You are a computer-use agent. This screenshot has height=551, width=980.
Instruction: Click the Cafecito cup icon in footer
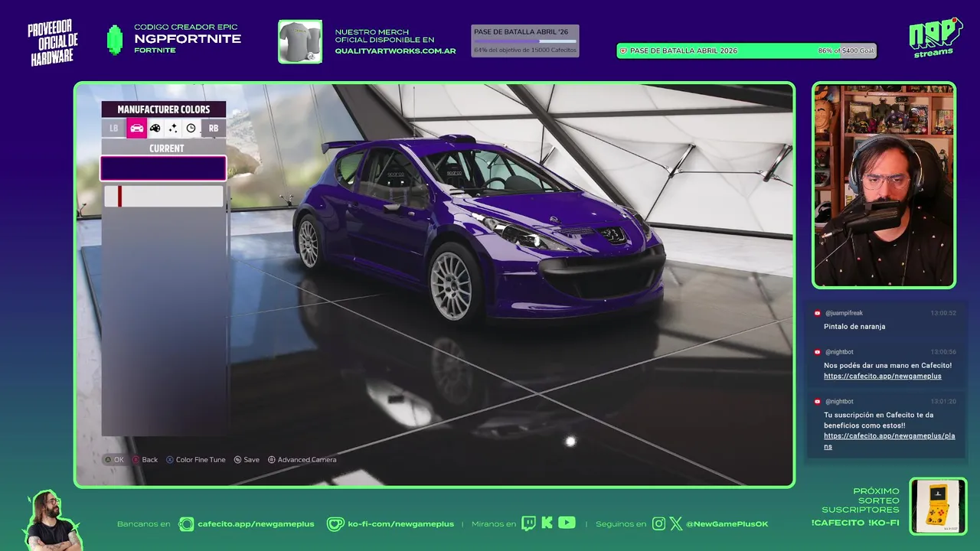[186, 524]
